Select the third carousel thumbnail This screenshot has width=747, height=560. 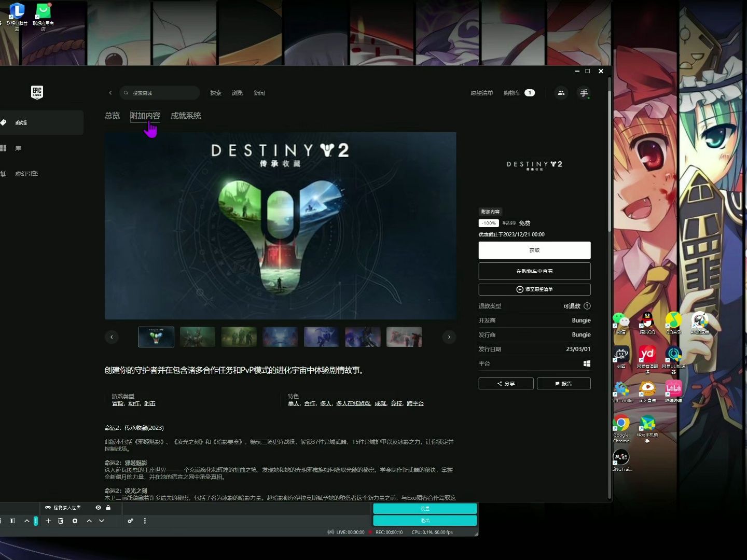(239, 337)
